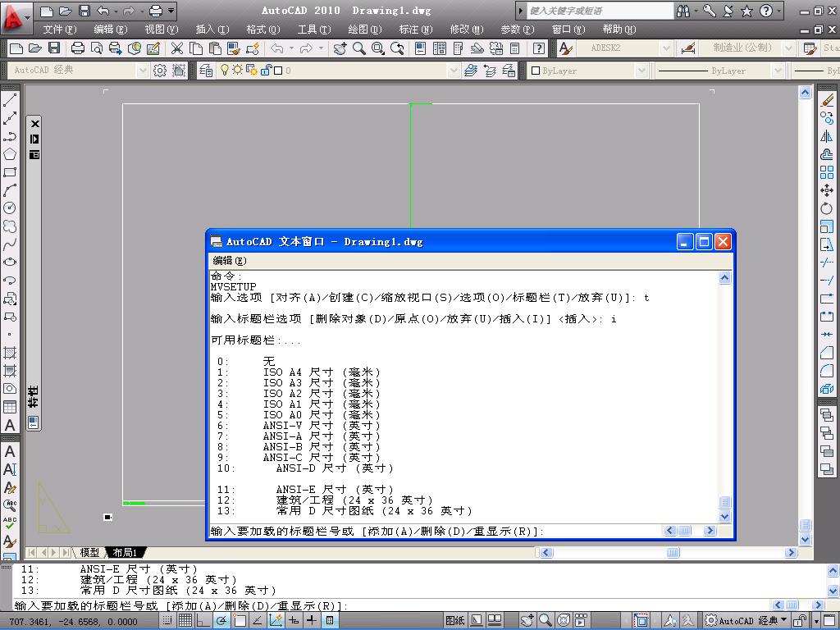Open the status bar AutoCAD 经典 workspace switcher
Image resolution: width=840 pixels, height=630 pixels.
point(746,620)
